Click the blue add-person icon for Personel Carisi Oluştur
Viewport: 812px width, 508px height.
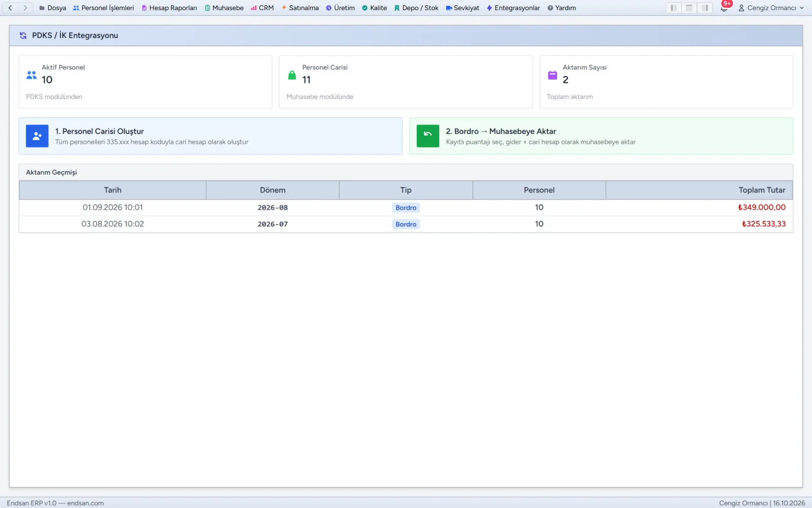coord(37,136)
